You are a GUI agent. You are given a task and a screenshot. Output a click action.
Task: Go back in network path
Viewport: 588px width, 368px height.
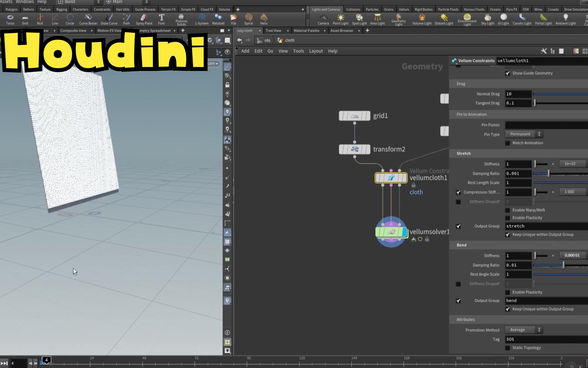tap(239, 40)
